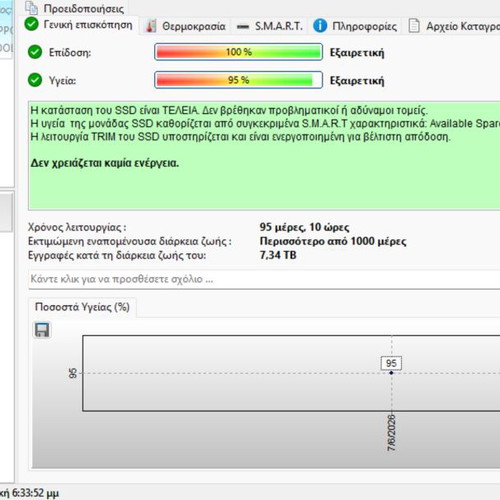Click the 95 data point label in chart
The height and width of the screenshot is (500, 500).
[391, 363]
